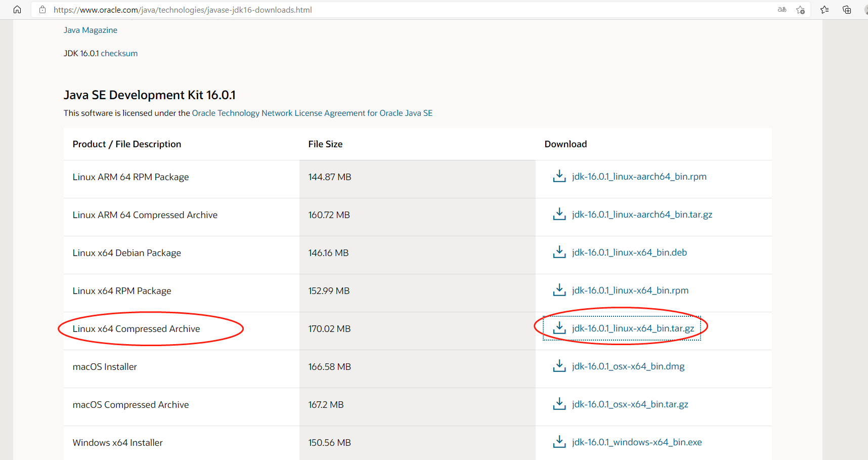The height and width of the screenshot is (460, 868).
Task: Add this page to favorites via the star icon
Action: (x=800, y=10)
